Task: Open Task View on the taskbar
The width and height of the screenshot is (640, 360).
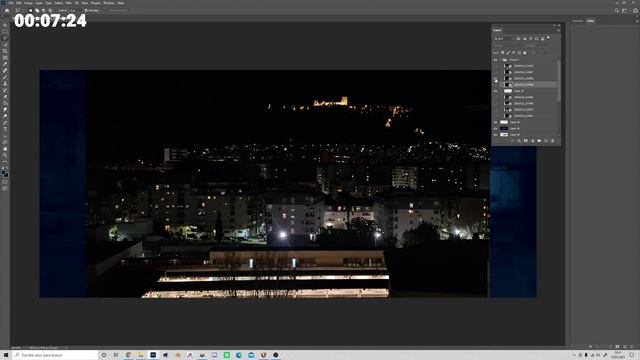Action: pyautogui.click(x=116, y=355)
